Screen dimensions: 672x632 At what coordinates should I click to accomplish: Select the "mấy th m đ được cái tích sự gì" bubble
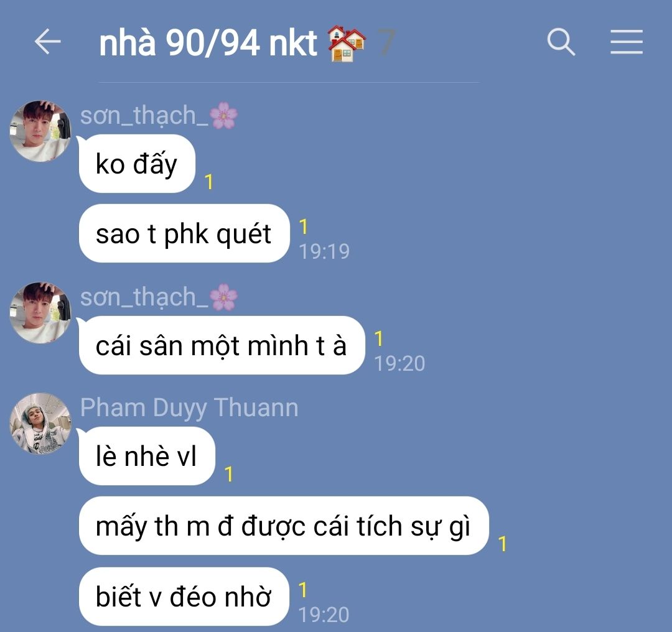tap(284, 526)
